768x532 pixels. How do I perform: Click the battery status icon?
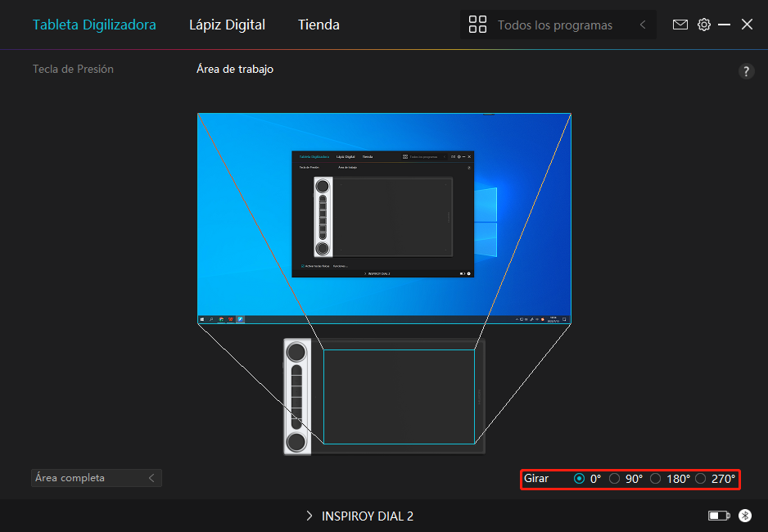point(719,516)
